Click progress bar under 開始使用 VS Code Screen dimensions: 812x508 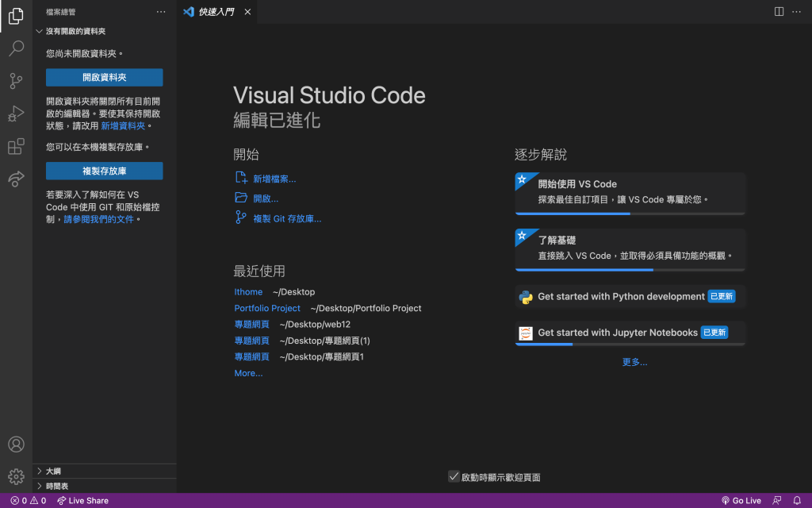point(630,214)
